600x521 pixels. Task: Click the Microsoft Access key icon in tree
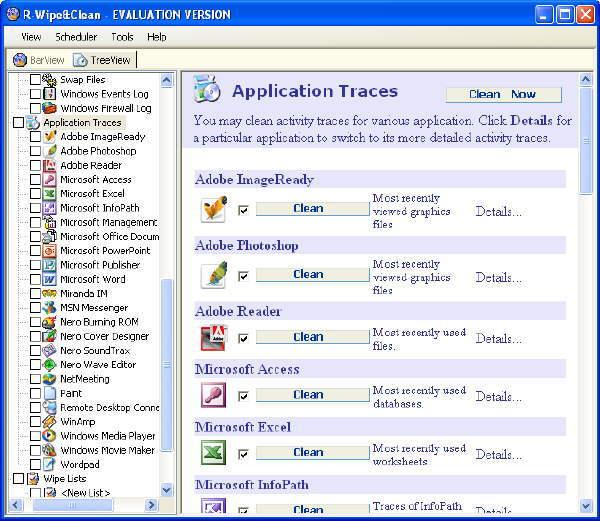(50, 179)
